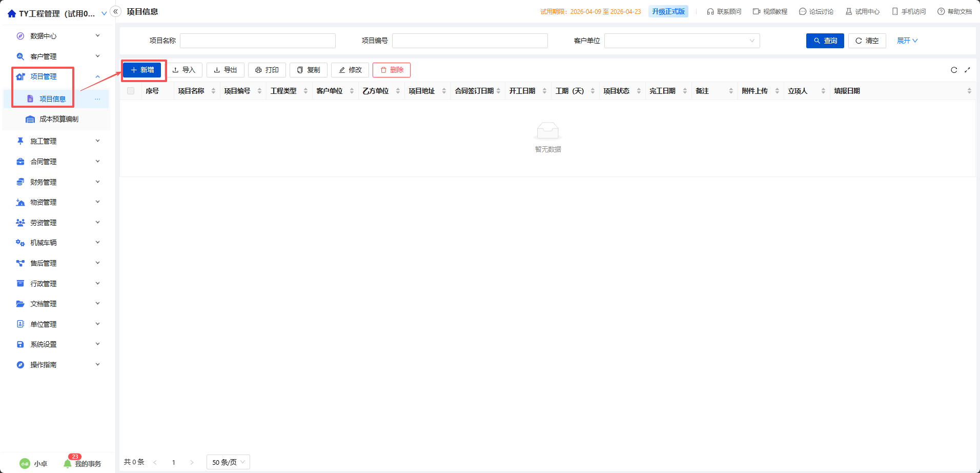The width and height of the screenshot is (980, 473).
Task: Expand the 展开 filter options
Action: [907, 41]
